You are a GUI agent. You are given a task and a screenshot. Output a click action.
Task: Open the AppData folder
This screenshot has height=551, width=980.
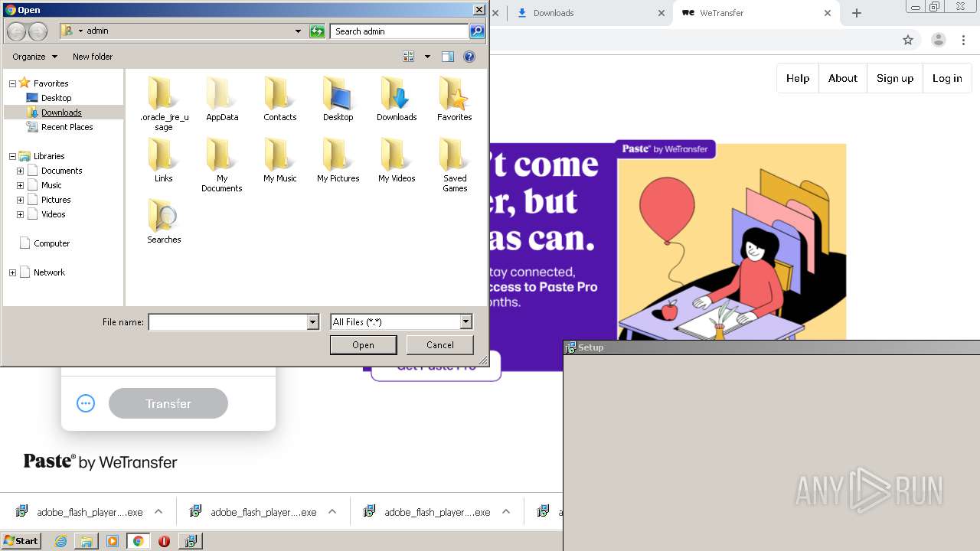222,99
